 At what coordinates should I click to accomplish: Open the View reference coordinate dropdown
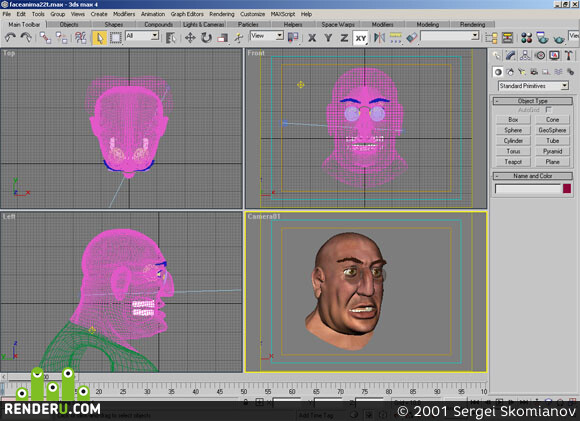pos(267,36)
